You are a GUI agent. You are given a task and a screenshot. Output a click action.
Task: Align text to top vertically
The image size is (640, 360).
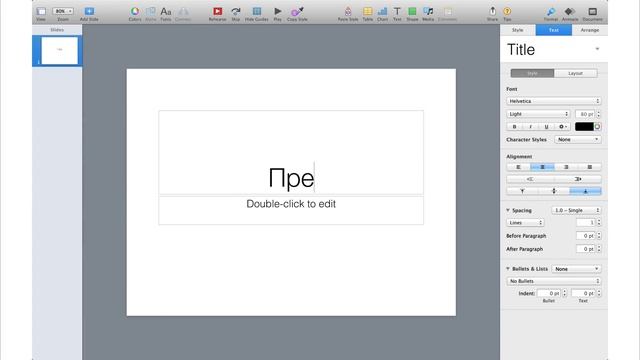point(522,191)
